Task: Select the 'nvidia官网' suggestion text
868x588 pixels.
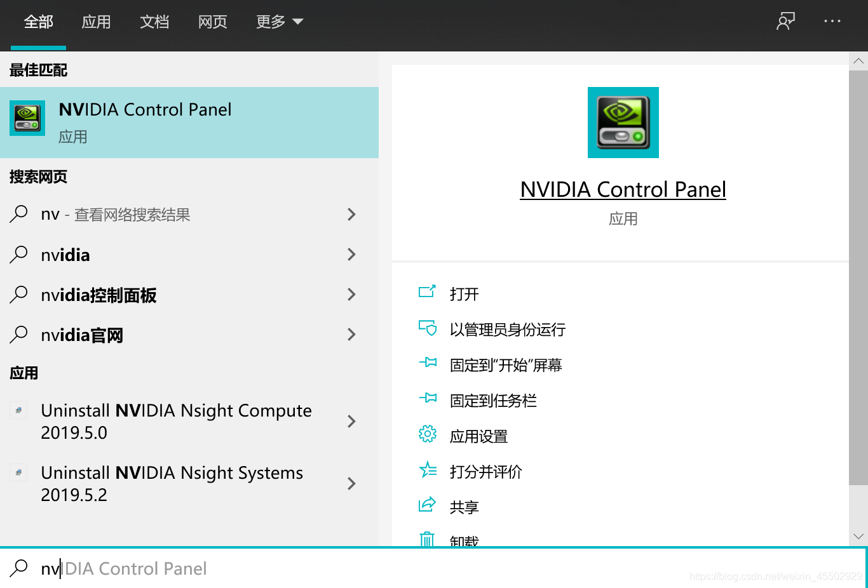Action: 82,335
